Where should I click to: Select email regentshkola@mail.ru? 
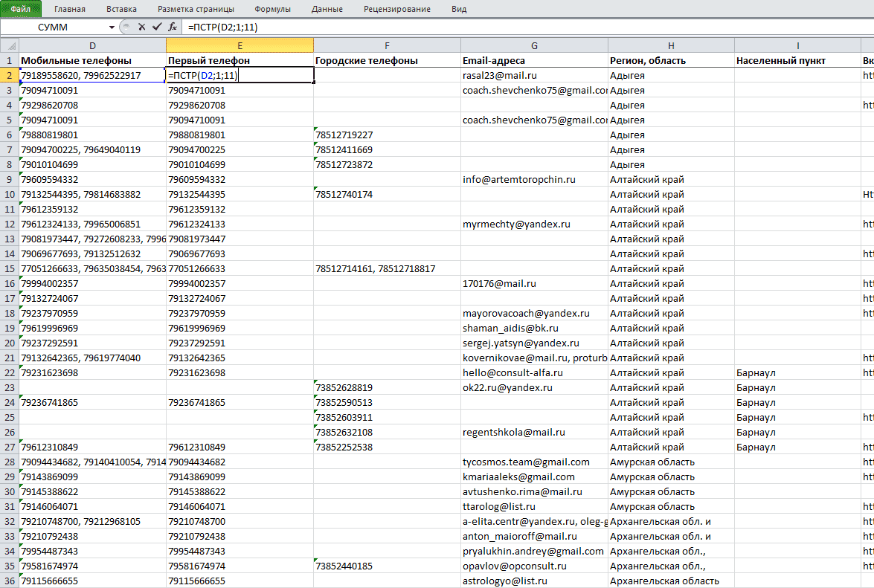[534, 432]
